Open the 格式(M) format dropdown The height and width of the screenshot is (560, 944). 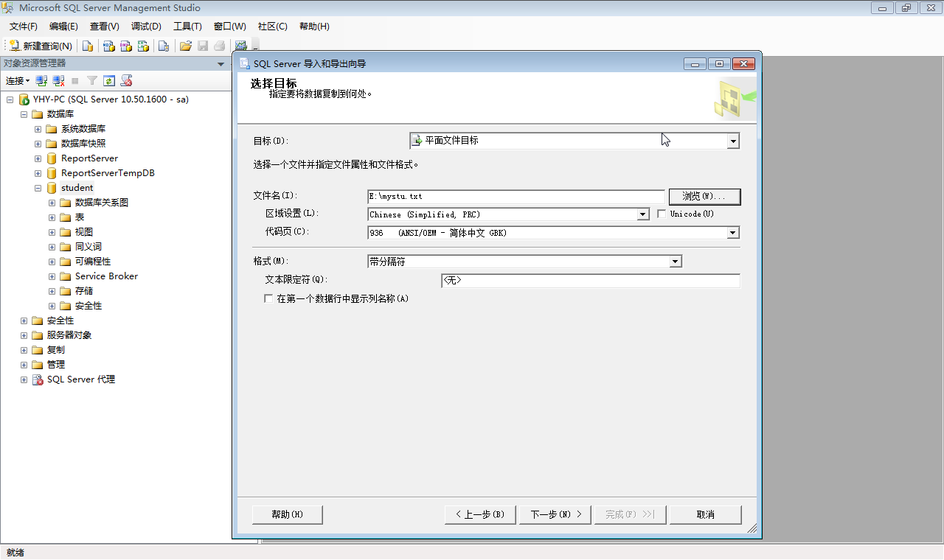[676, 262]
